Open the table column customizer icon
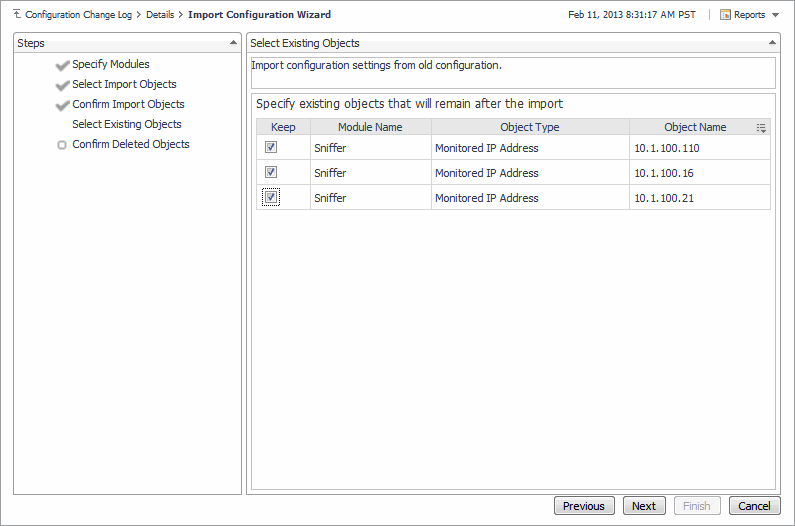 pos(761,128)
